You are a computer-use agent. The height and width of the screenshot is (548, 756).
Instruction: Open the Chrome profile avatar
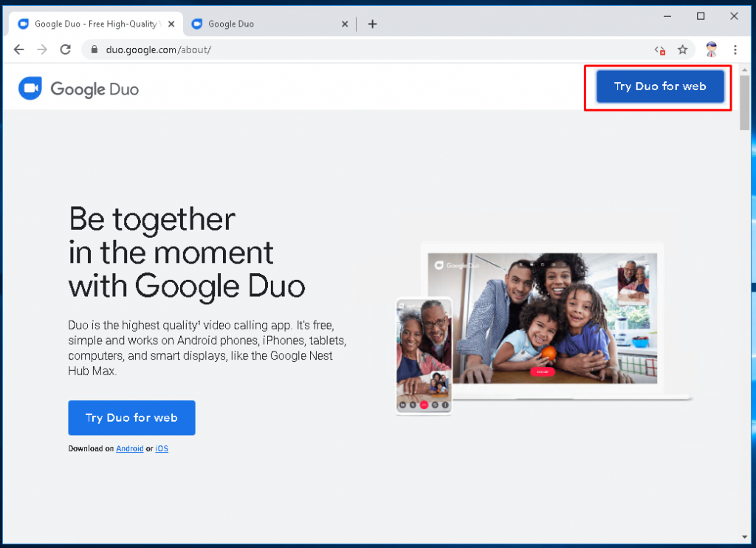711,49
